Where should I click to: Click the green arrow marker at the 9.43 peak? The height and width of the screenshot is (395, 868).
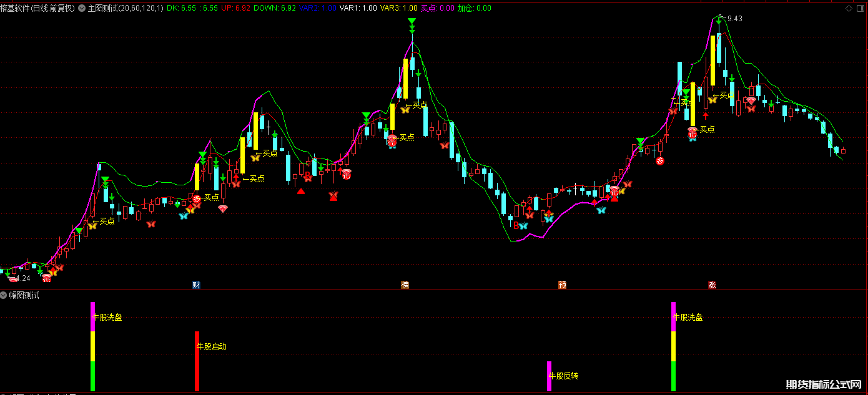pyautogui.click(x=719, y=21)
